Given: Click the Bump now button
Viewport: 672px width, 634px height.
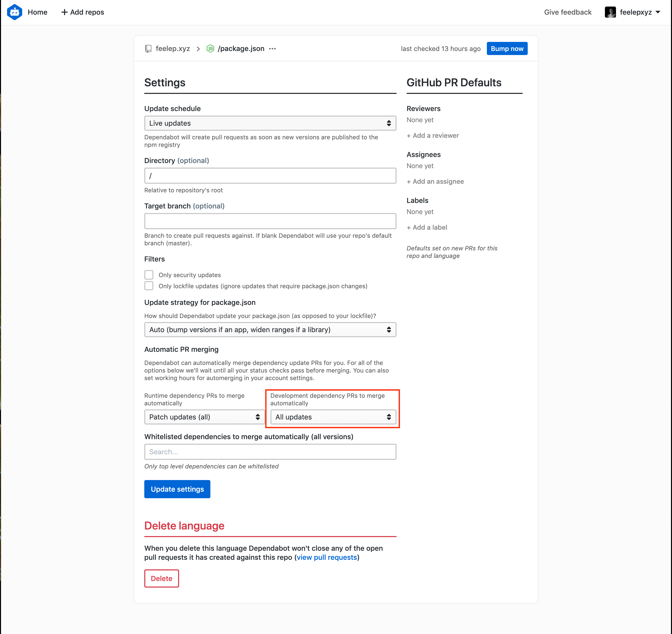Looking at the screenshot, I should click(x=507, y=49).
